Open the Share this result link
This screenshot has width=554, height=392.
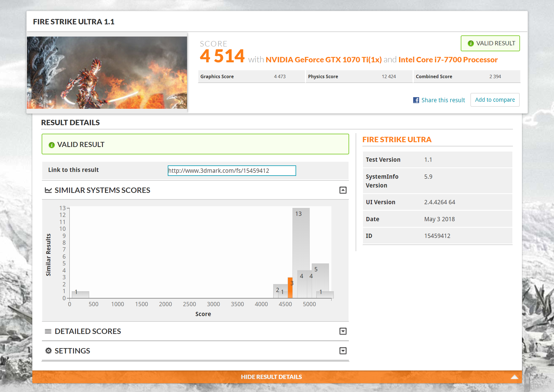tap(443, 100)
